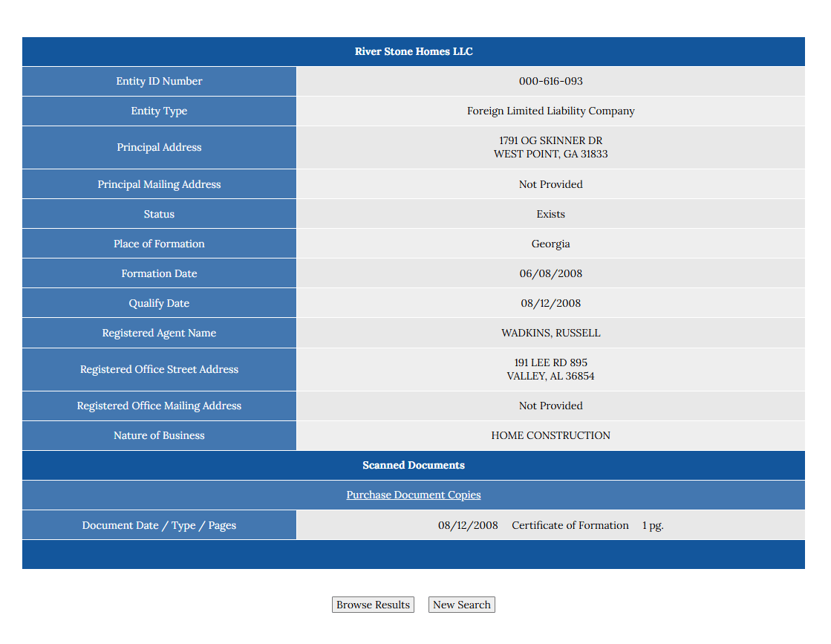Click the Place of Formation value Georgia
The image size is (831, 644).
point(550,244)
